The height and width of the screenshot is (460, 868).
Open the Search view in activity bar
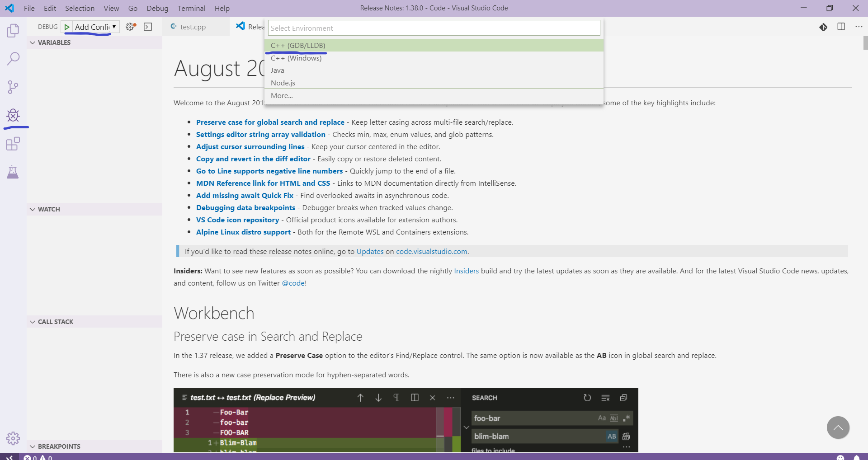pyautogui.click(x=13, y=59)
